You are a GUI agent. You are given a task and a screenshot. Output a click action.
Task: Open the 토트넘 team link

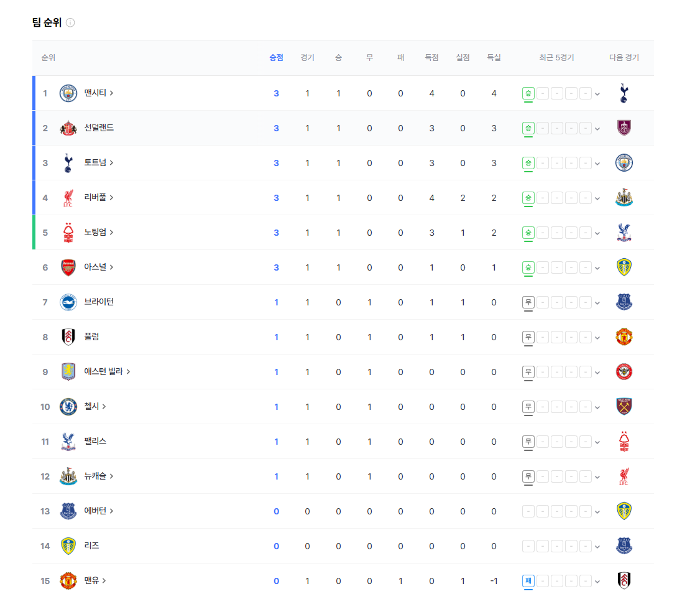pyautogui.click(x=99, y=162)
